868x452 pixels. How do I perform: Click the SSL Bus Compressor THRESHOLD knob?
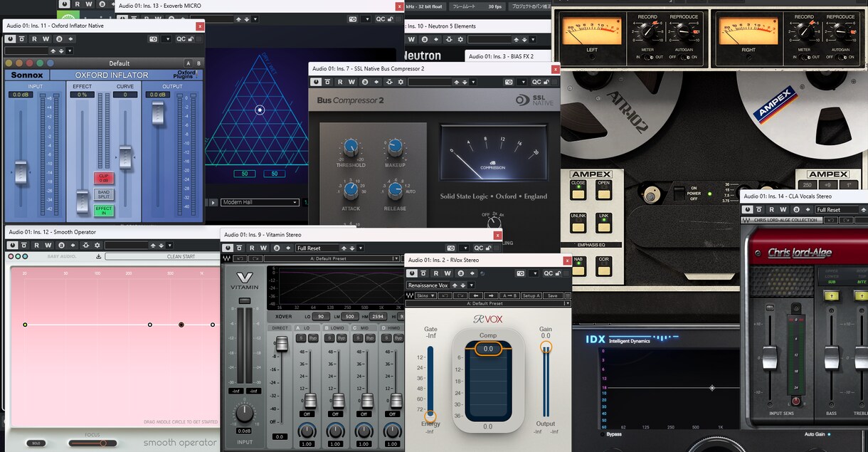[x=351, y=148]
